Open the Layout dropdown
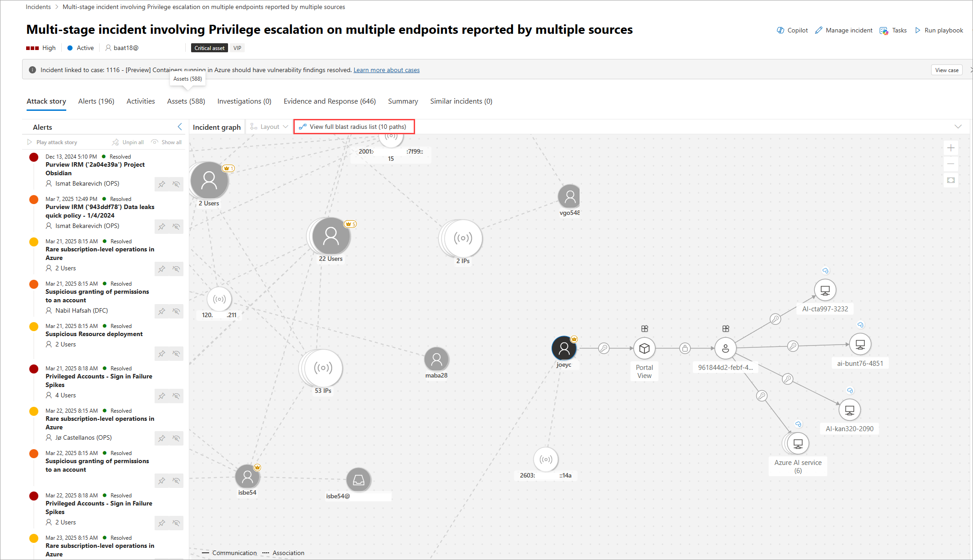The width and height of the screenshot is (973, 560). [270, 127]
